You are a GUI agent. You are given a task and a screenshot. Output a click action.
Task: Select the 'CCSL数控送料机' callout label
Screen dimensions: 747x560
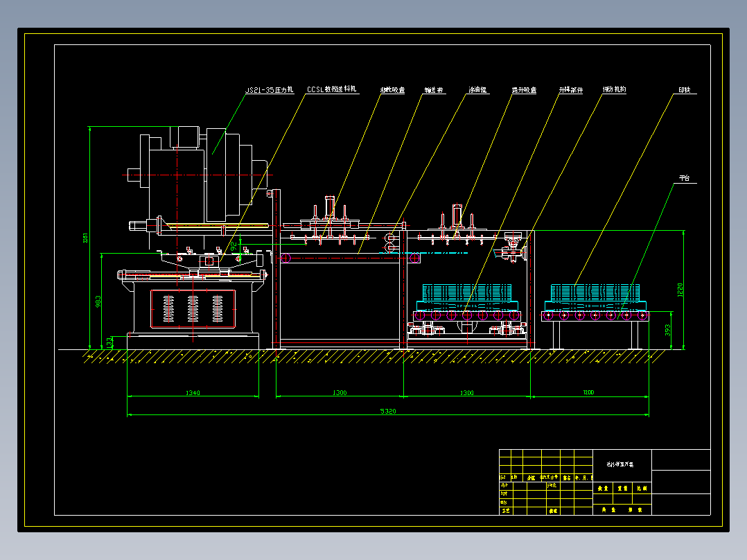pos(331,89)
